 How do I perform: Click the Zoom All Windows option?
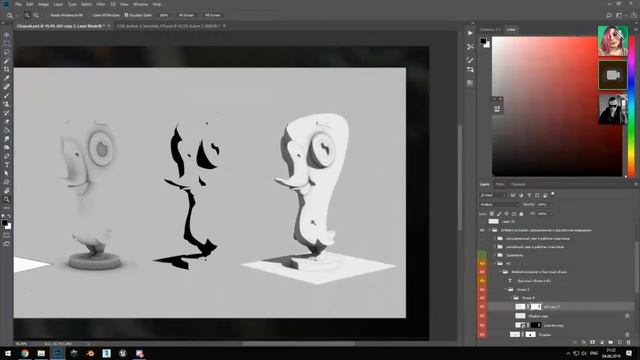(106, 15)
